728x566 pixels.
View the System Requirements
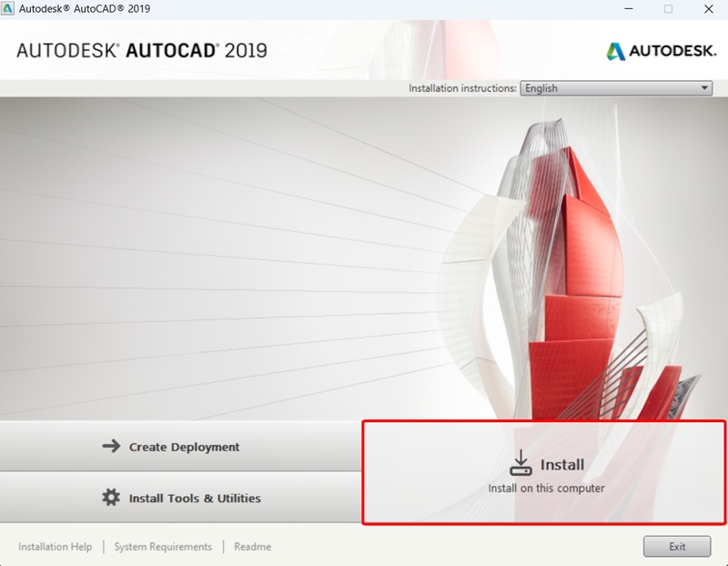coord(164,547)
